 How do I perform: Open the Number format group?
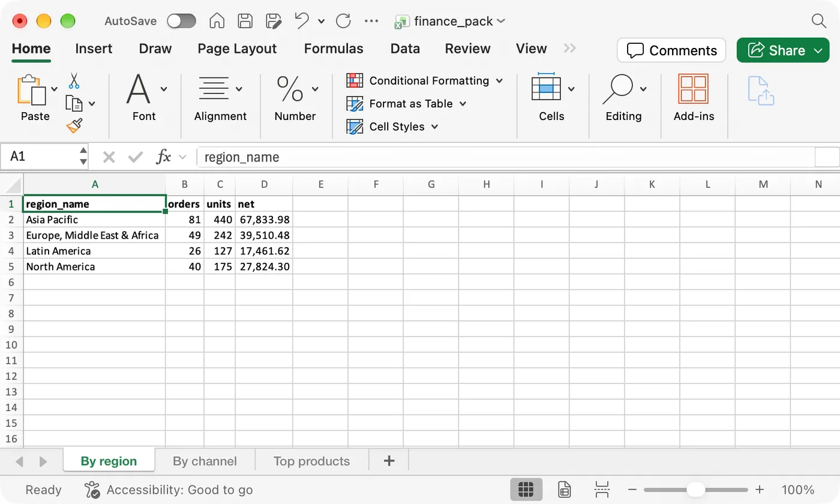(x=295, y=98)
